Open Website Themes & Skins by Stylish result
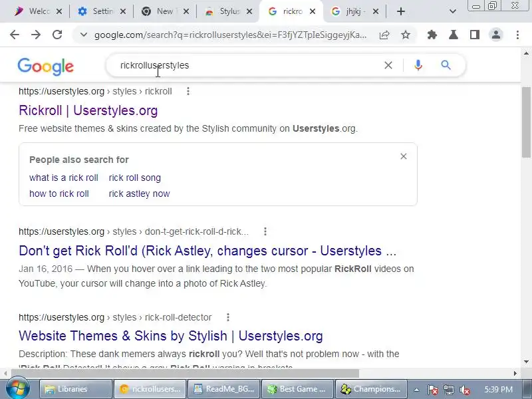This screenshot has width=532, height=399. pyautogui.click(x=171, y=336)
